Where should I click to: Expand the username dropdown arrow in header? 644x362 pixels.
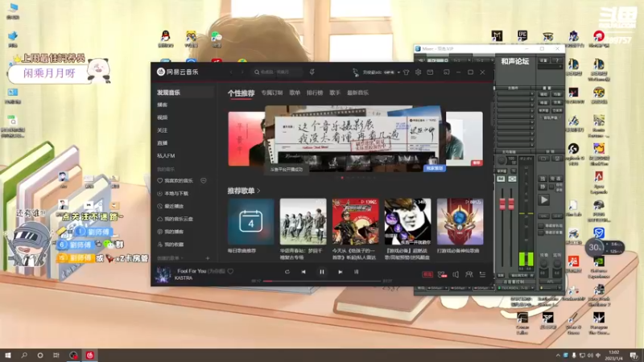pyautogui.click(x=398, y=72)
